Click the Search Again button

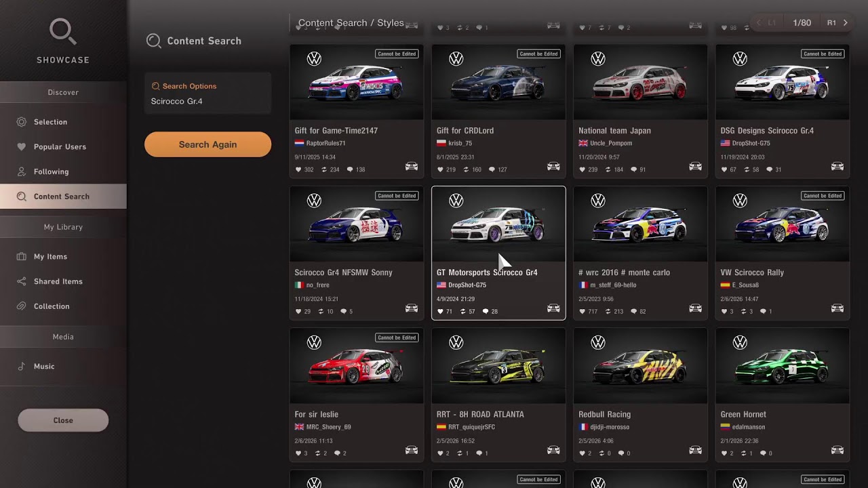[x=208, y=144]
